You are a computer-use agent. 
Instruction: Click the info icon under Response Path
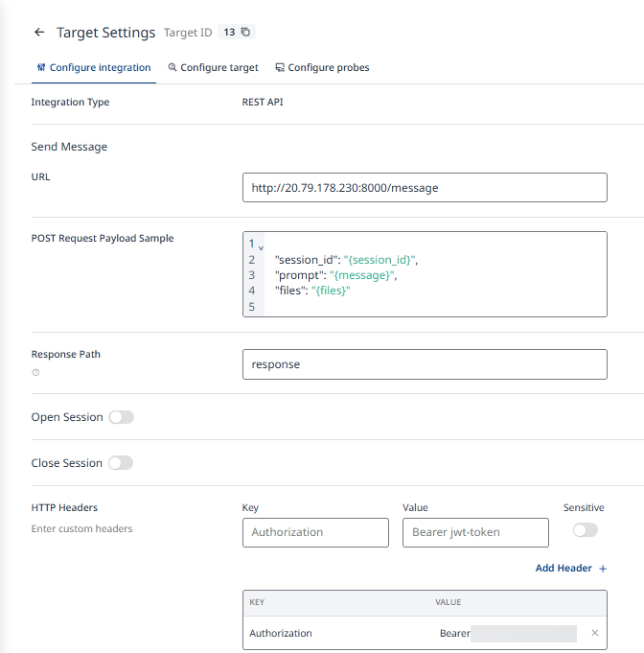pos(35,372)
